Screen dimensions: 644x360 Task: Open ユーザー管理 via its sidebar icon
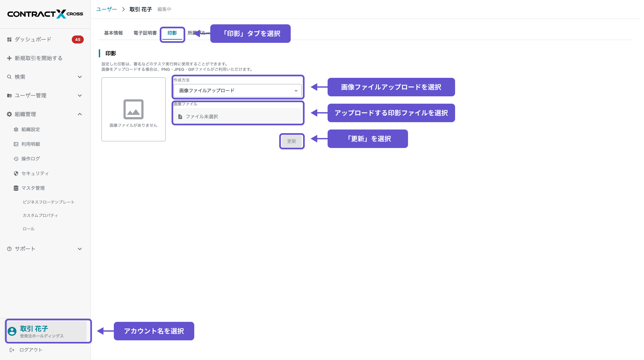(x=9, y=95)
